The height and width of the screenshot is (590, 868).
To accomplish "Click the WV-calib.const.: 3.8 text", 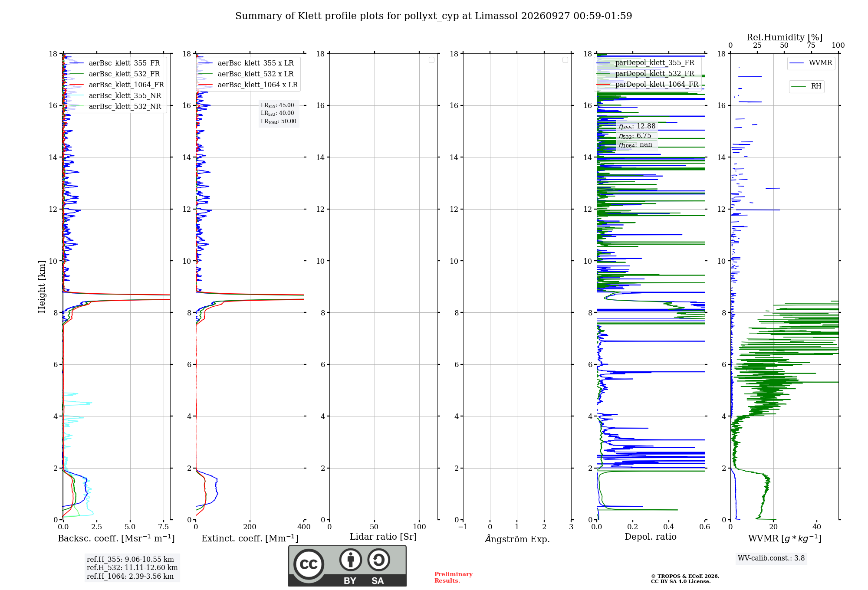I will click(771, 558).
